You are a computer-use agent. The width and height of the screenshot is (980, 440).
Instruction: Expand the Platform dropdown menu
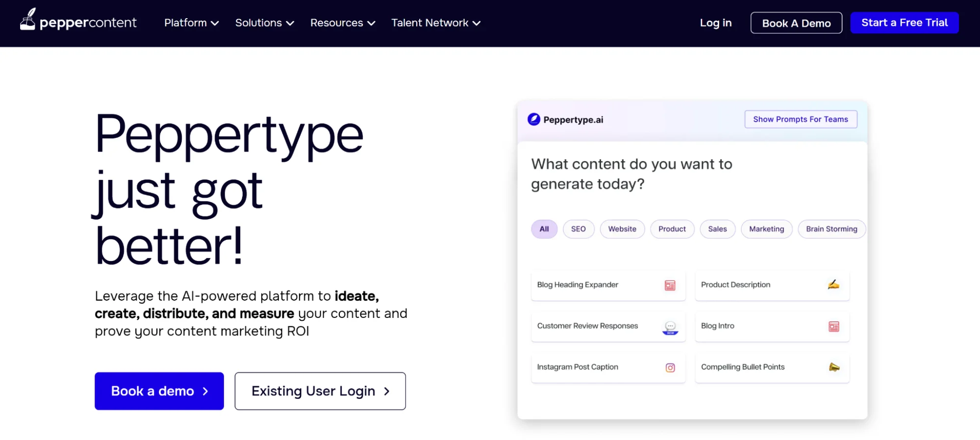191,23
